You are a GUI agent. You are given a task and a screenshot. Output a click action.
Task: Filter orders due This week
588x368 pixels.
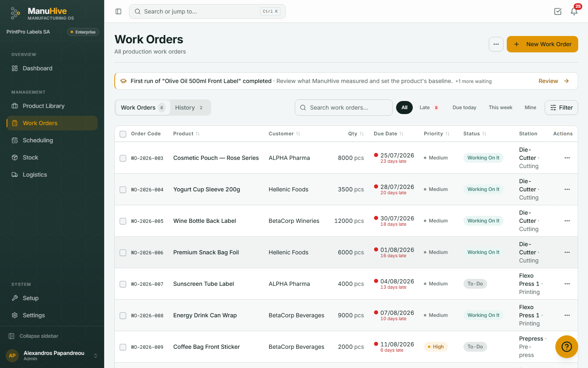tap(501, 108)
